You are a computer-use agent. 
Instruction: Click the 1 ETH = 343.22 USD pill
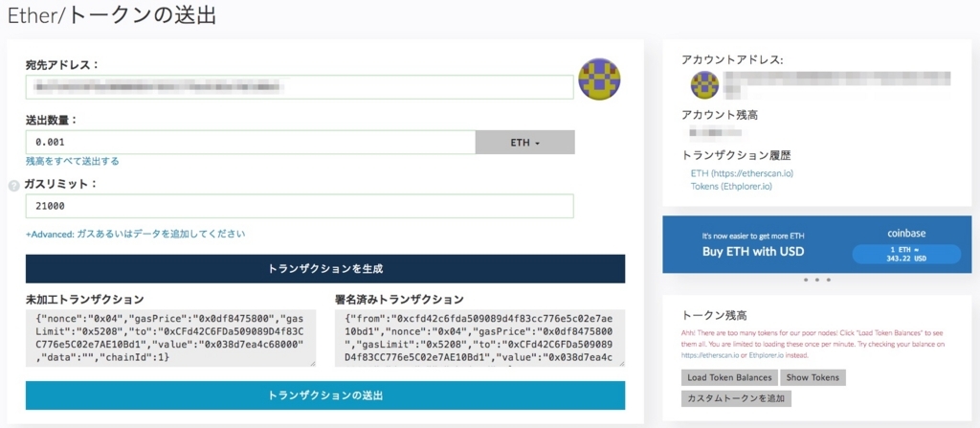[x=906, y=254]
